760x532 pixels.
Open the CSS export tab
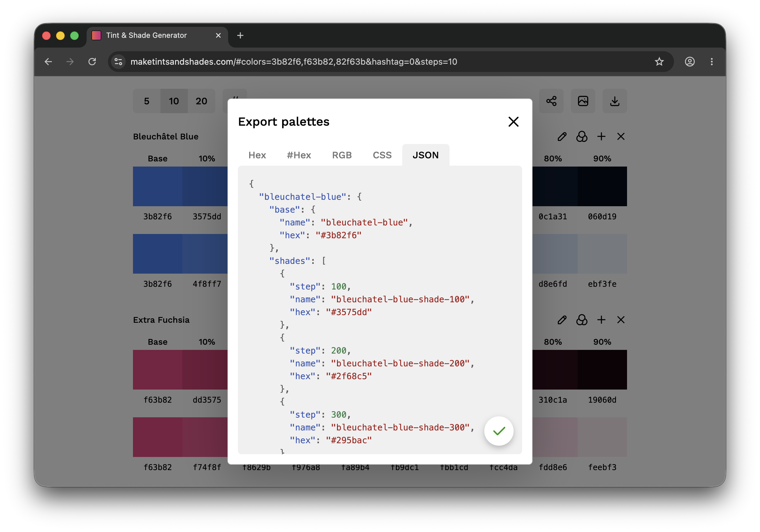382,155
